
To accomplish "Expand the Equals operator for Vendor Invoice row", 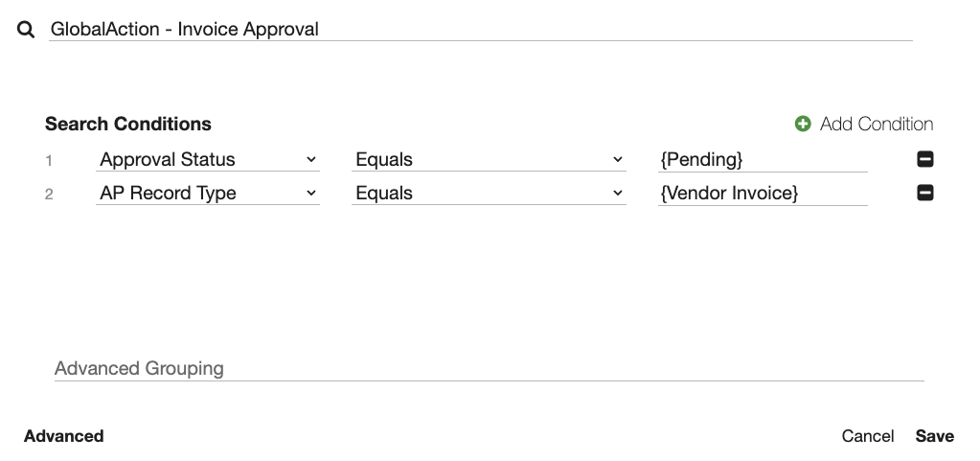I will [x=489, y=193].
